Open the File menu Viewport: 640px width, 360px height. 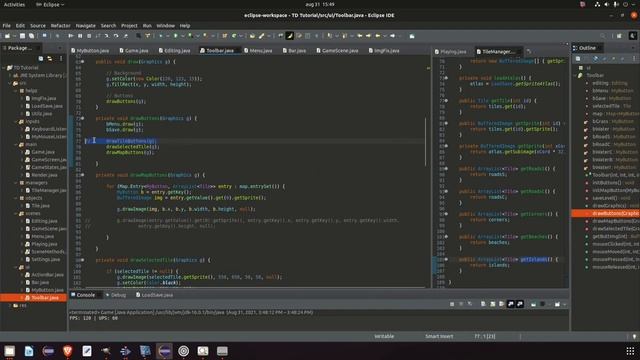coord(7,25)
